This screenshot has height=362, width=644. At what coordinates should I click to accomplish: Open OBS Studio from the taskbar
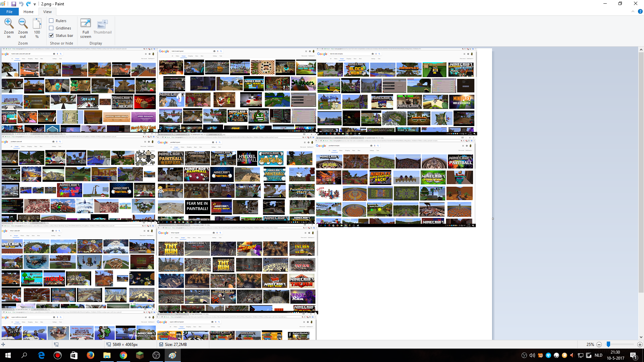point(156,355)
